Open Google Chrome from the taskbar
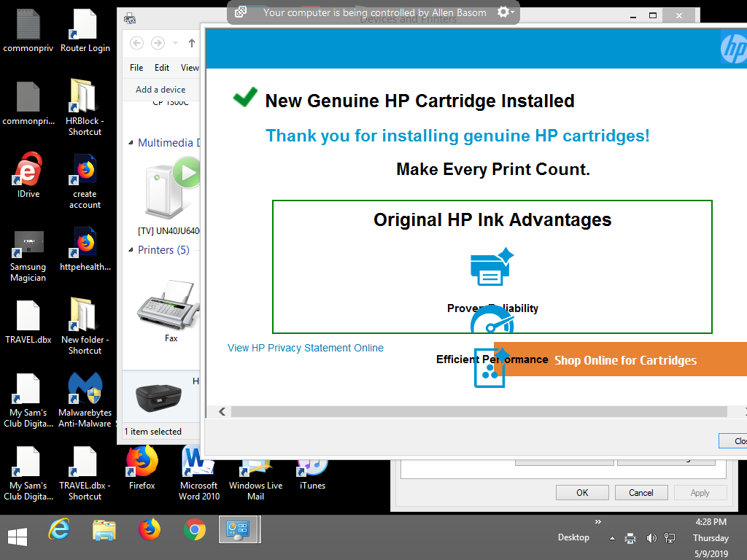This screenshot has width=747, height=560. (x=195, y=531)
